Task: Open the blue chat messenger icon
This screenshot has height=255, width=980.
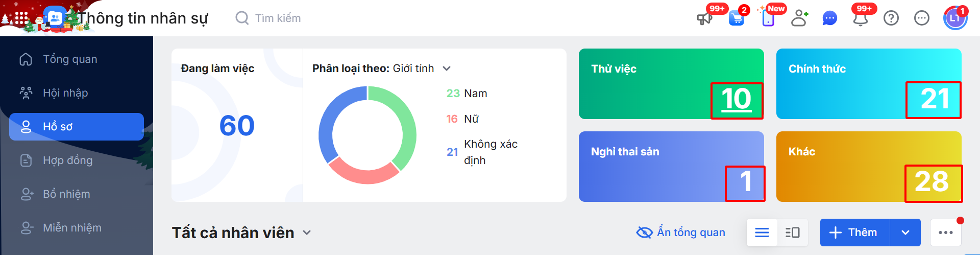Action: tap(830, 18)
